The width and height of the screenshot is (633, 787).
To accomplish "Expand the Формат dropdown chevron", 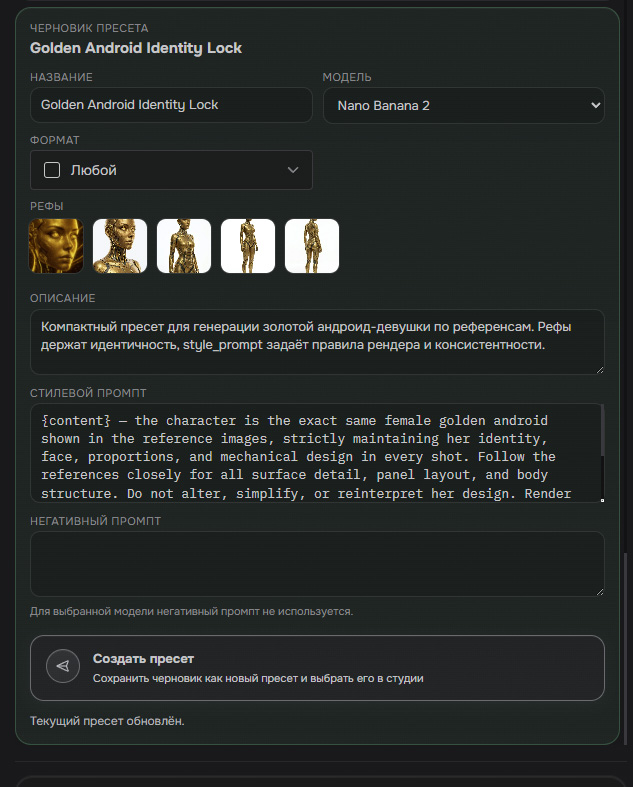I will pyautogui.click(x=293, y=170).
